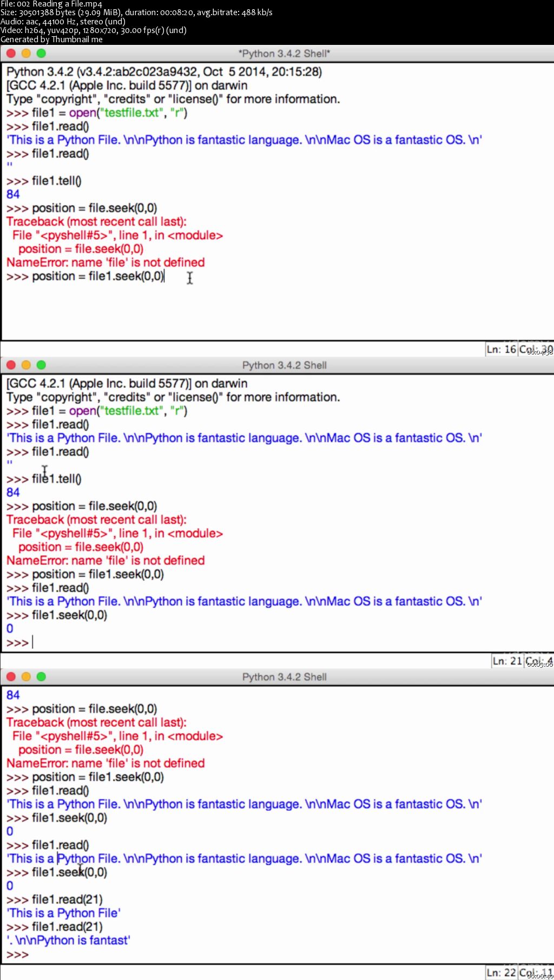Viewport: 554px width, 980px height.
Task: Click the "*Python 3.4.2 Shell*" title with asterisks
Action: 284,54
